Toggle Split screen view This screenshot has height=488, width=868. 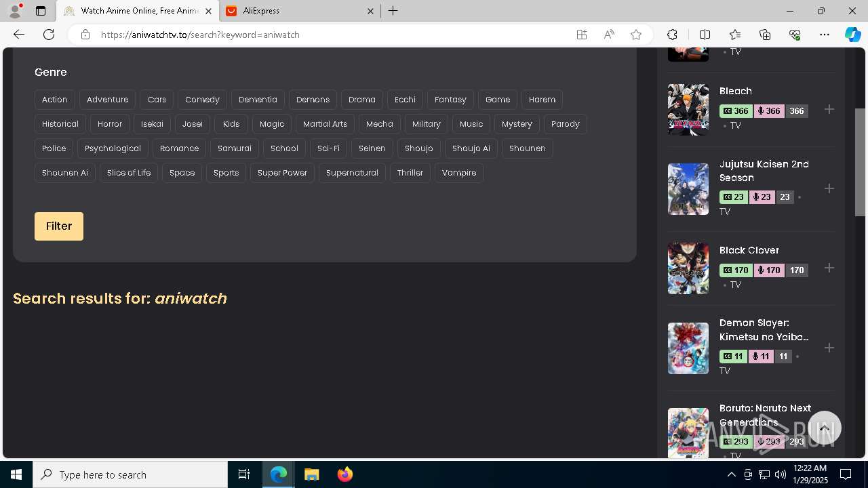[705, 35]
